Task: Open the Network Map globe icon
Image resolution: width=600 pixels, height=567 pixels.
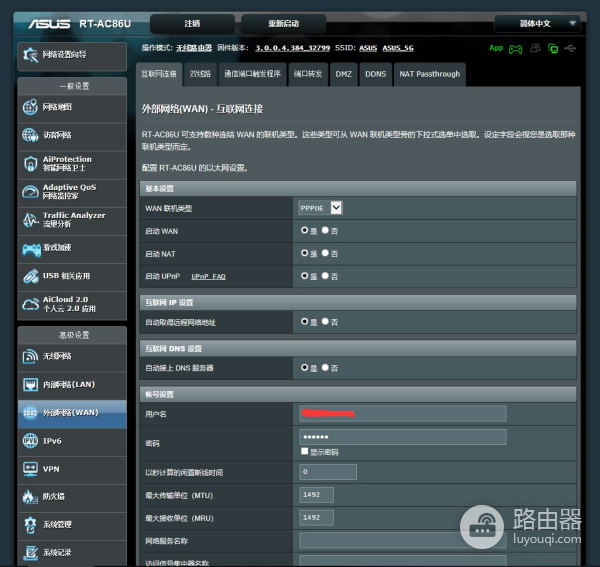Action: pos(30,107)
